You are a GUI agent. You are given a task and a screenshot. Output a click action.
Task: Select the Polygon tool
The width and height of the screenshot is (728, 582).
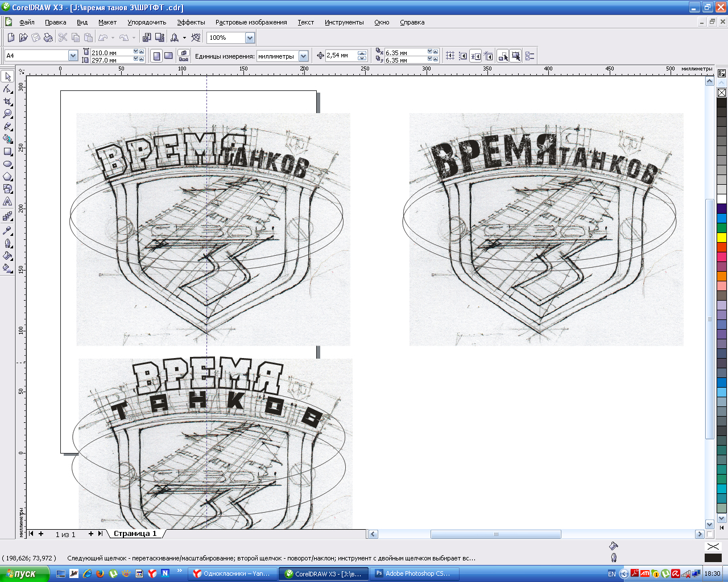[7, 177]
